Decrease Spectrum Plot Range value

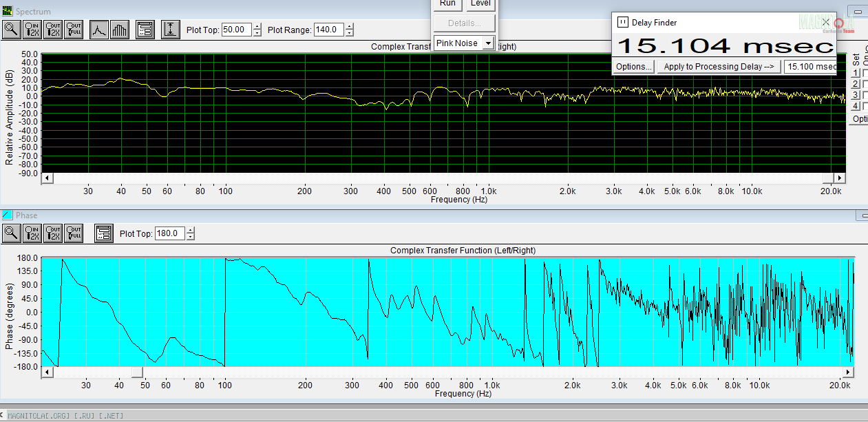coord(350,33)
